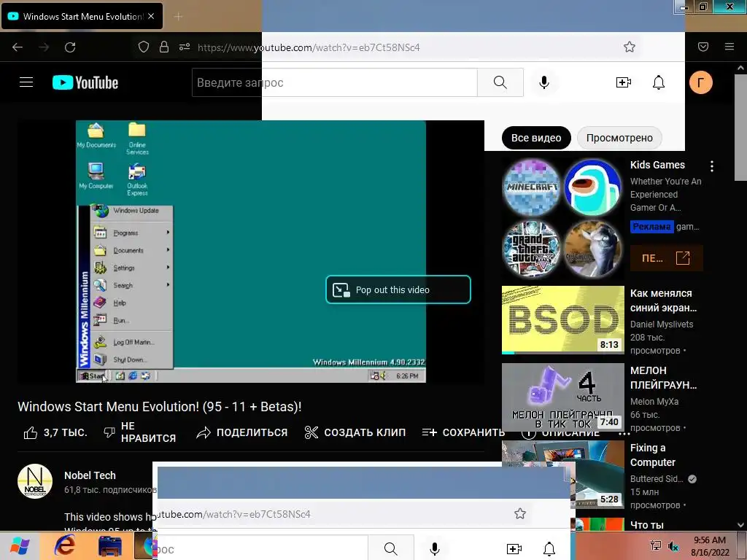The width and height of the screenshot is (747, 560).
Task: Click the muted volume tray icon
Action: tap(673, 546)
